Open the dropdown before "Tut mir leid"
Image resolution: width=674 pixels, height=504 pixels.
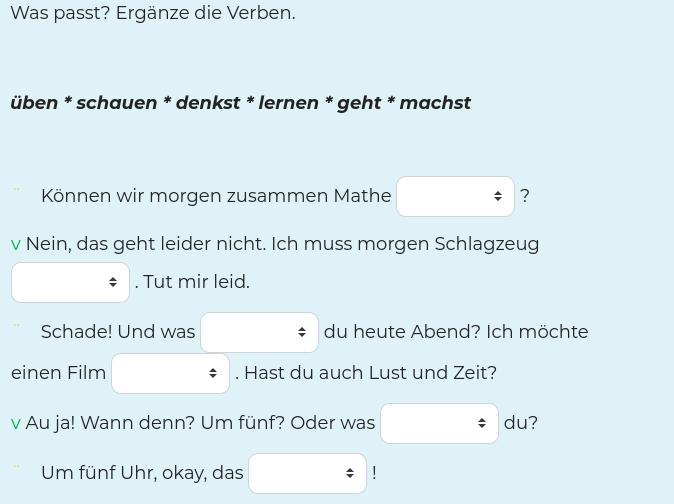[70, 282]
